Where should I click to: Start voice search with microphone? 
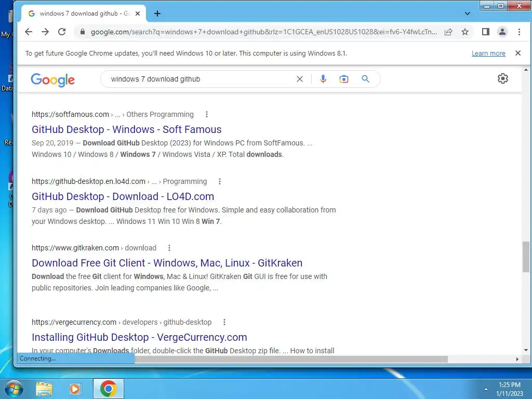[323, 79]
